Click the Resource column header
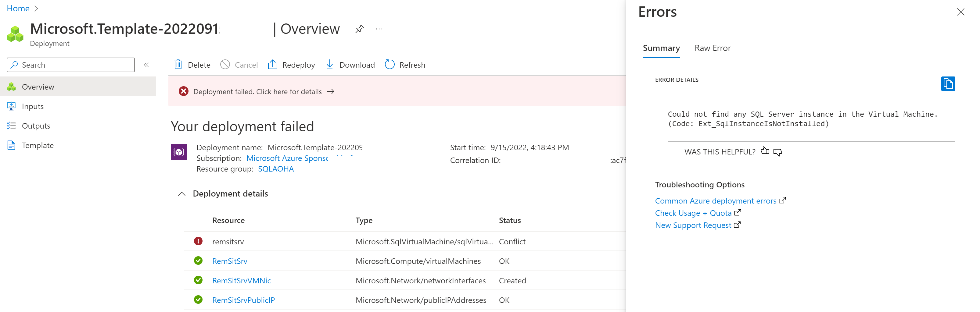Image resolution: width=980 pixels, height=312 pixels. (228, 220)
